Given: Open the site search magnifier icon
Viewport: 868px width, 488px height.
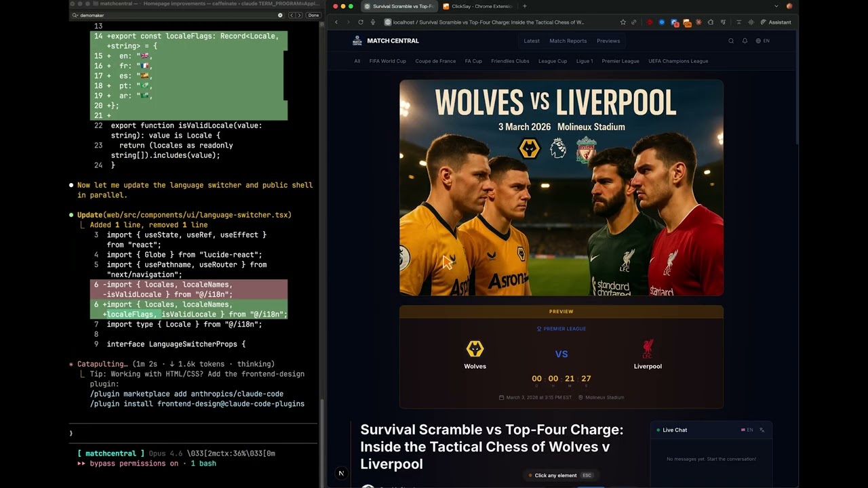Looking at the screenshot, I should tap(731, 41).
